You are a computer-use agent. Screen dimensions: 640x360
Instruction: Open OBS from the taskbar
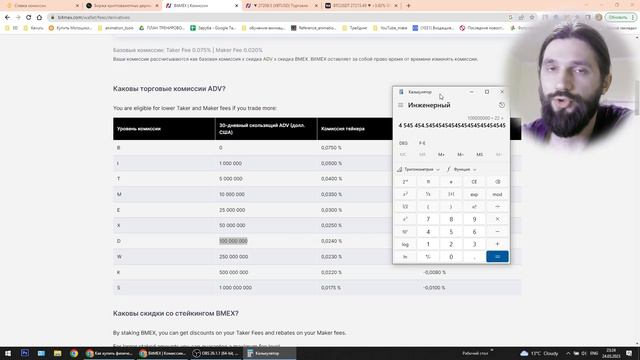click(216, 353)
